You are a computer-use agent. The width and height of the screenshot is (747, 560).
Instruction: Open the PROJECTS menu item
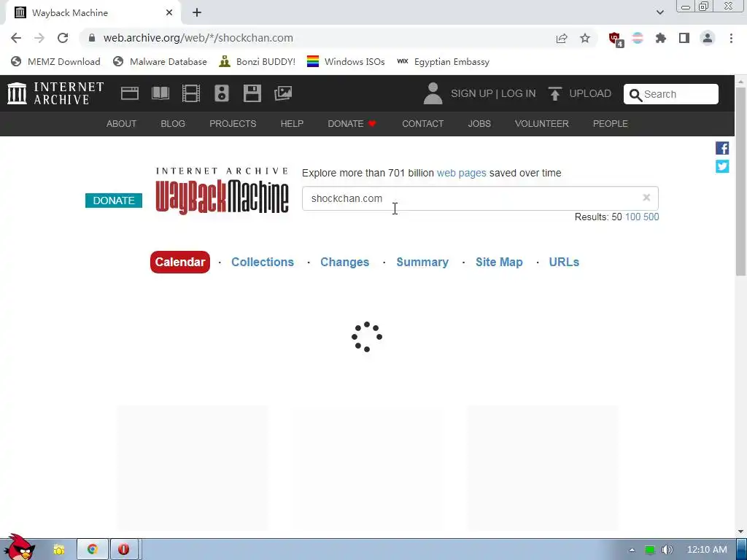click(233, 124)
